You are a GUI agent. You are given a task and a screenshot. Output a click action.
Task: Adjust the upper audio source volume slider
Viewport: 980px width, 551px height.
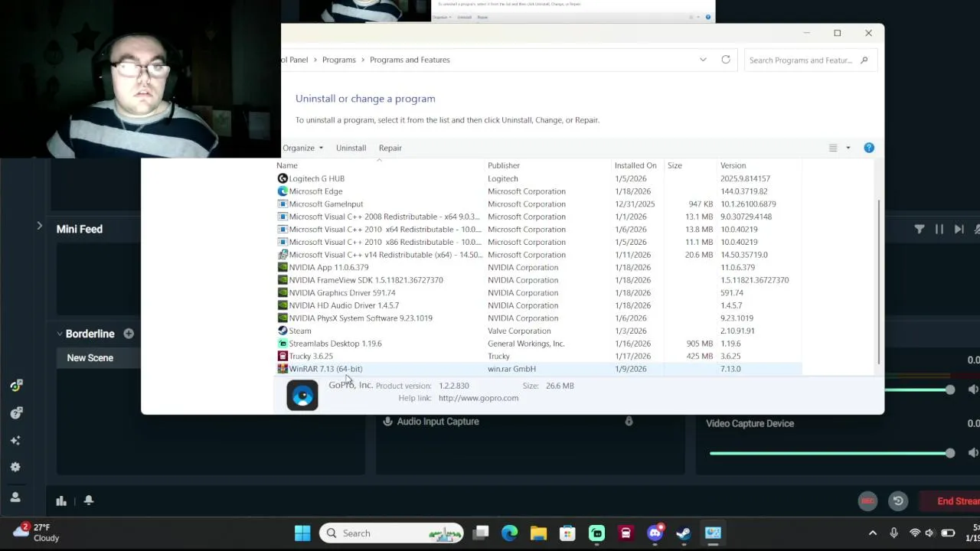pyautogui.click(x=919, y=390)
